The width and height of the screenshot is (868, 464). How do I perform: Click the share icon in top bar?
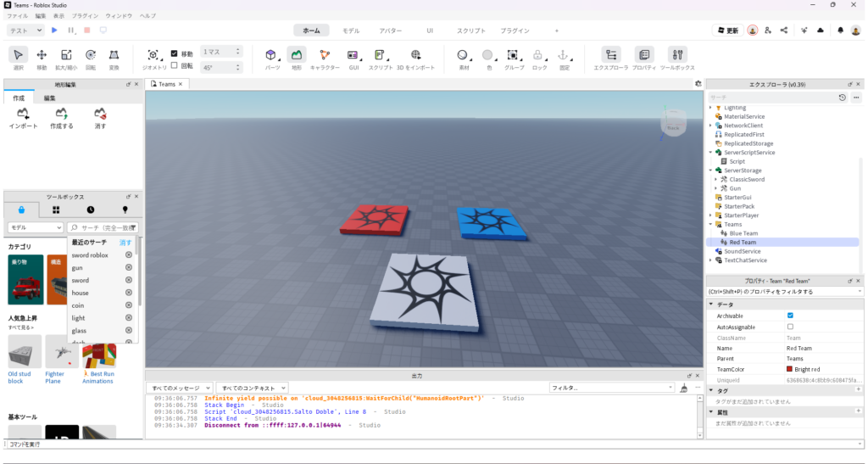784,31
